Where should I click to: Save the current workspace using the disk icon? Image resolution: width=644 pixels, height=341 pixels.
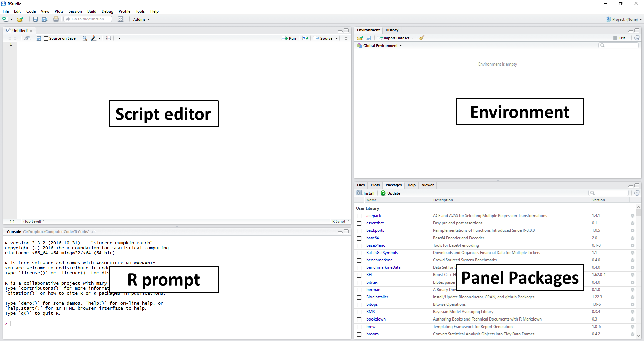click(369, 38)
